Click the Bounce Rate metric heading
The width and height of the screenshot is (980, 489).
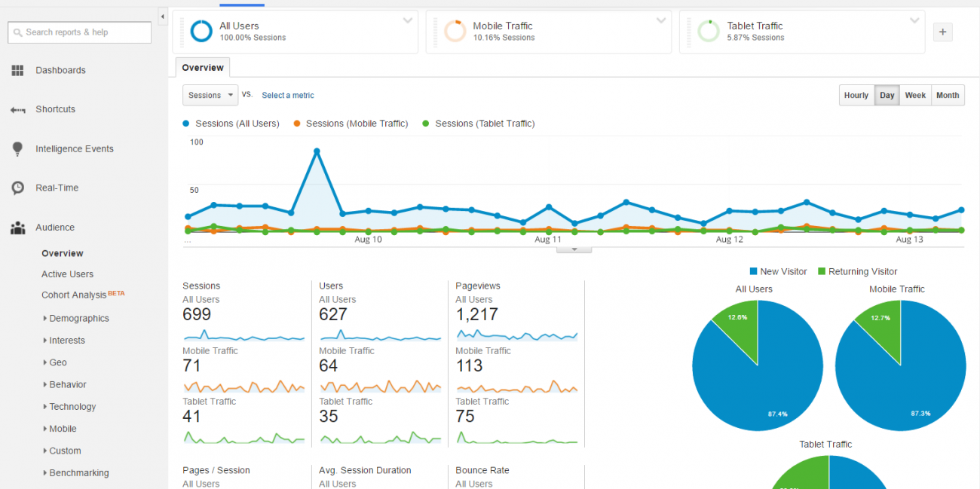[482, 470]
